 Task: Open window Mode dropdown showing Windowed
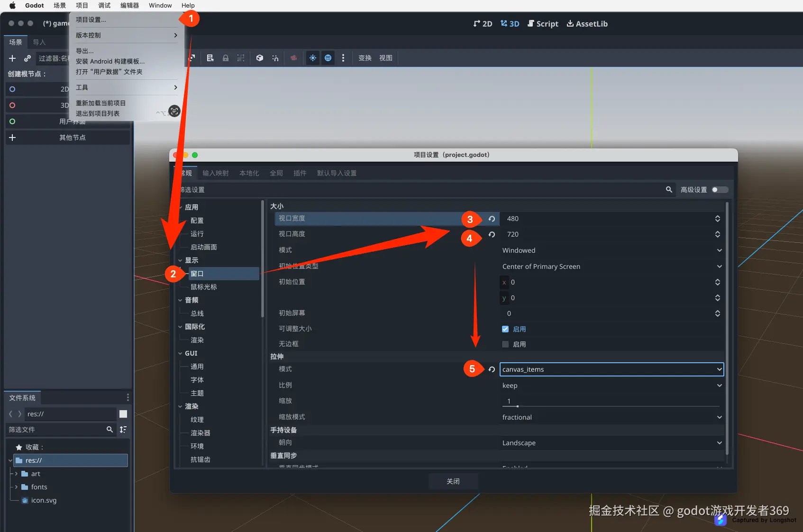coord(612,250)
